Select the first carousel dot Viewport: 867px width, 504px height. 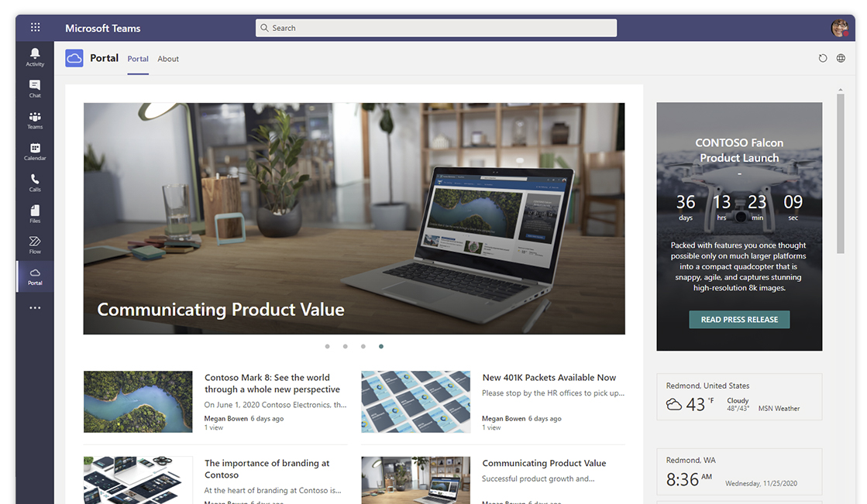pos(327,347)
